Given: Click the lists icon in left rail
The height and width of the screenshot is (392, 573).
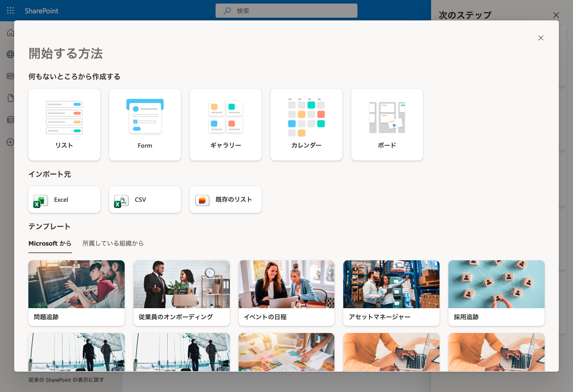Looking at the screenshot, I should (10, 120).
